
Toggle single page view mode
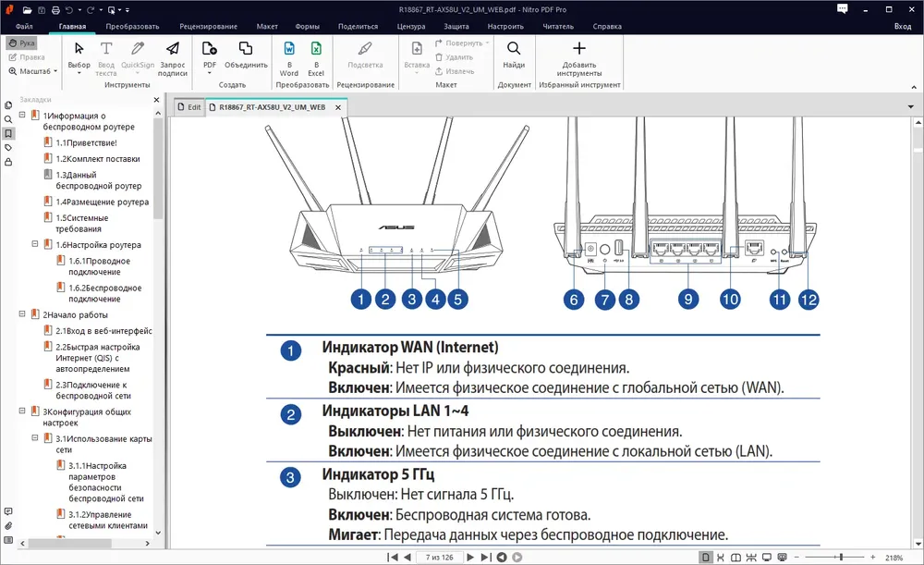pyautogui.click(x=705, y=558)
